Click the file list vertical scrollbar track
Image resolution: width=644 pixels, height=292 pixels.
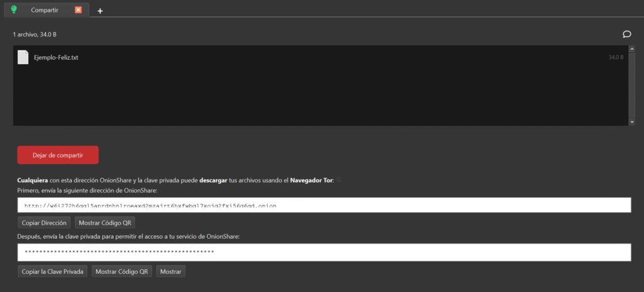631,85
